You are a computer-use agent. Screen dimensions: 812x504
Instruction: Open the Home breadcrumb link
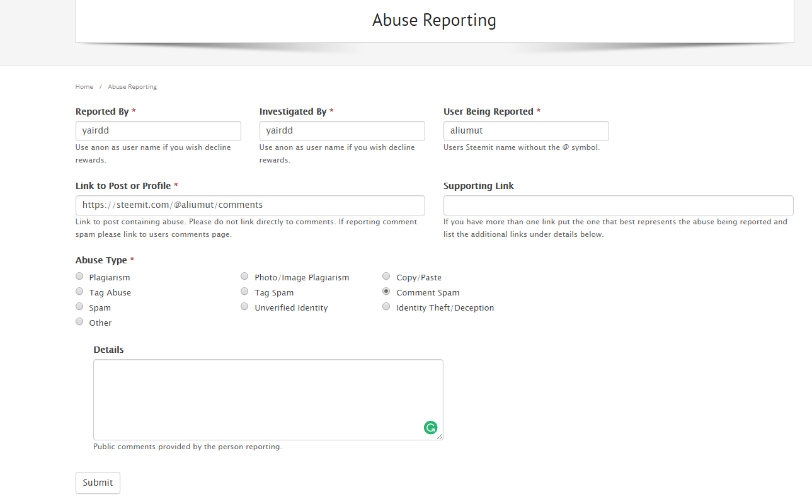point(84,86)
